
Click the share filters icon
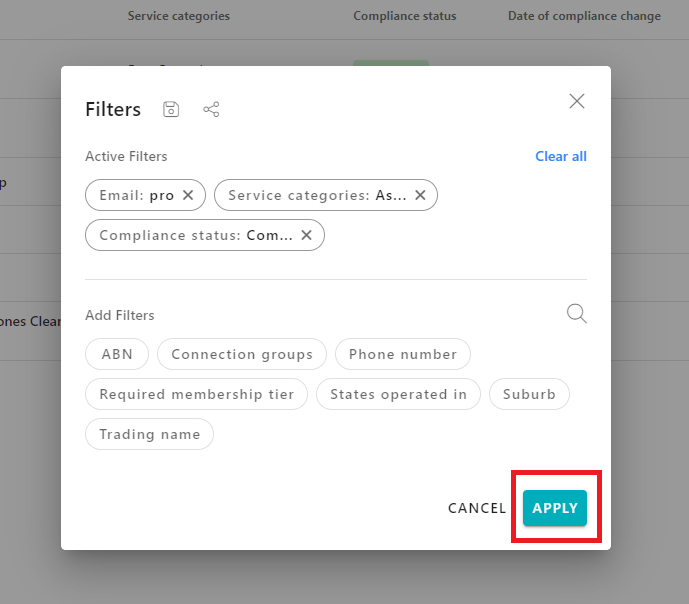pyautogui.click(x=211, y=109)
